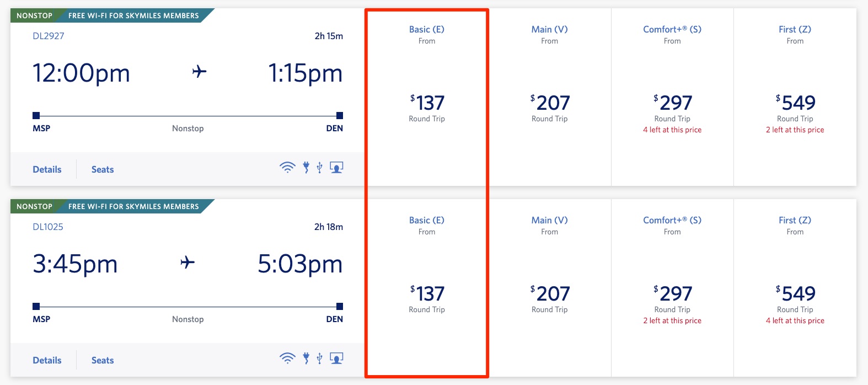This screenshot has height=385, width=868.
Task: Click the USB port icon on flight DL1025
Action: tap(319, 359)
